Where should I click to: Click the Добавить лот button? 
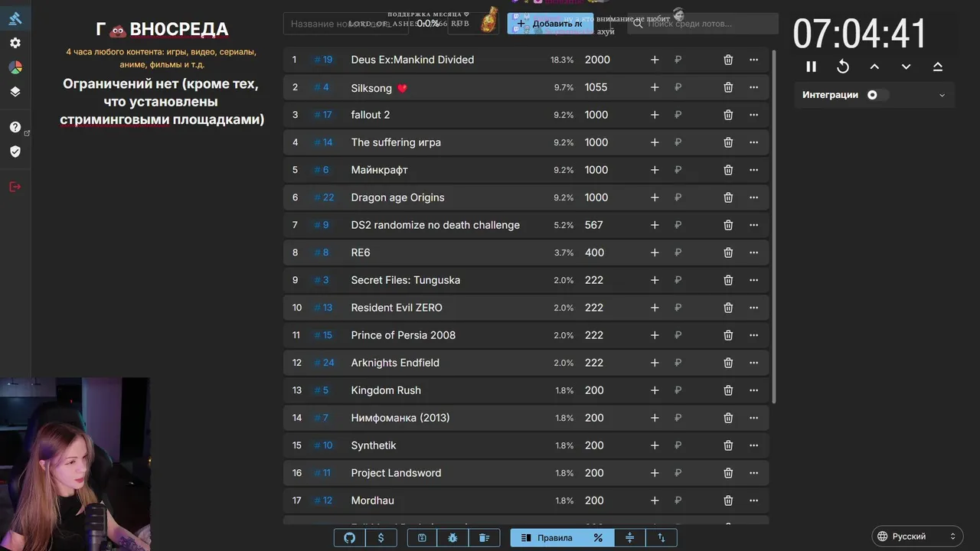coord(550,24)
